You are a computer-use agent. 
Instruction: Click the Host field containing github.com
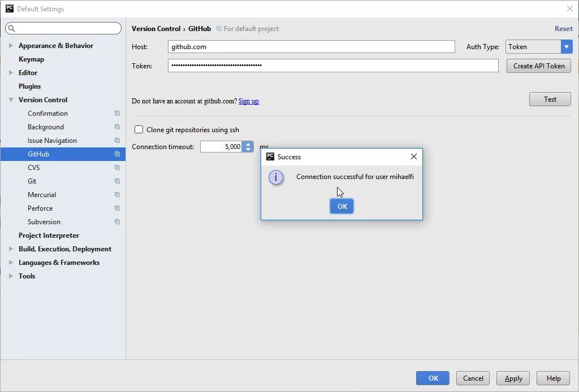click(x=312, y=47)
